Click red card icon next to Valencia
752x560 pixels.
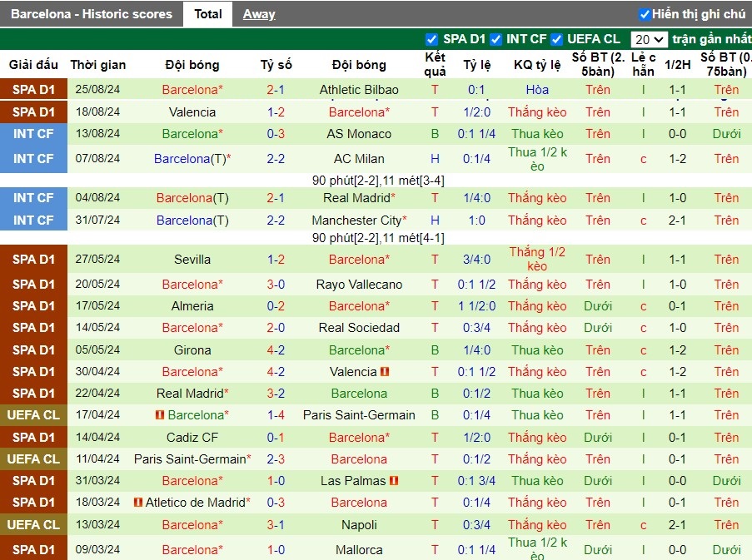coord(385,372)
